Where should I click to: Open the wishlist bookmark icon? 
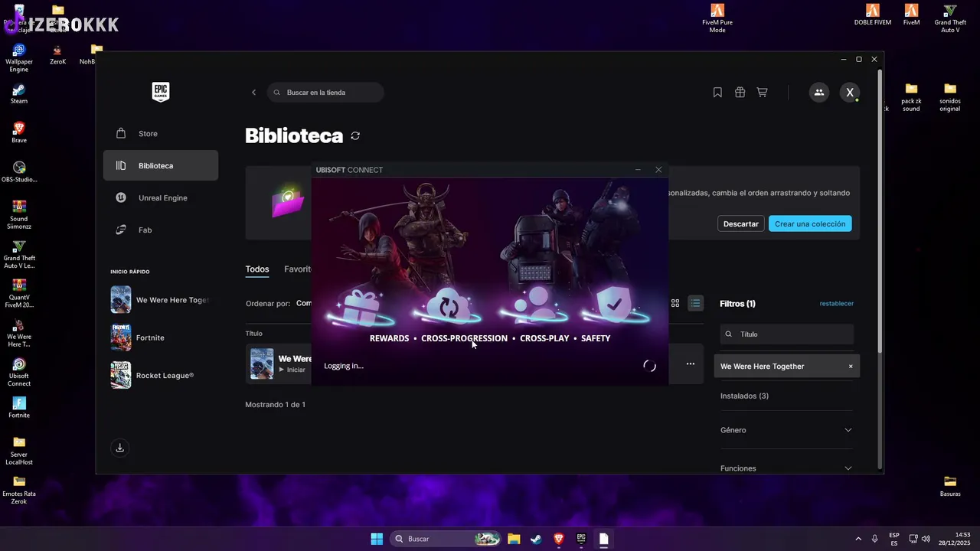pos(717,93)
